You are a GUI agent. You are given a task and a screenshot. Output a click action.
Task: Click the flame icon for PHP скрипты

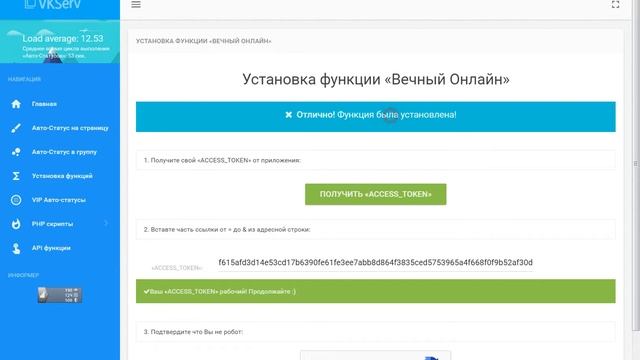click(x=16, y=224)
